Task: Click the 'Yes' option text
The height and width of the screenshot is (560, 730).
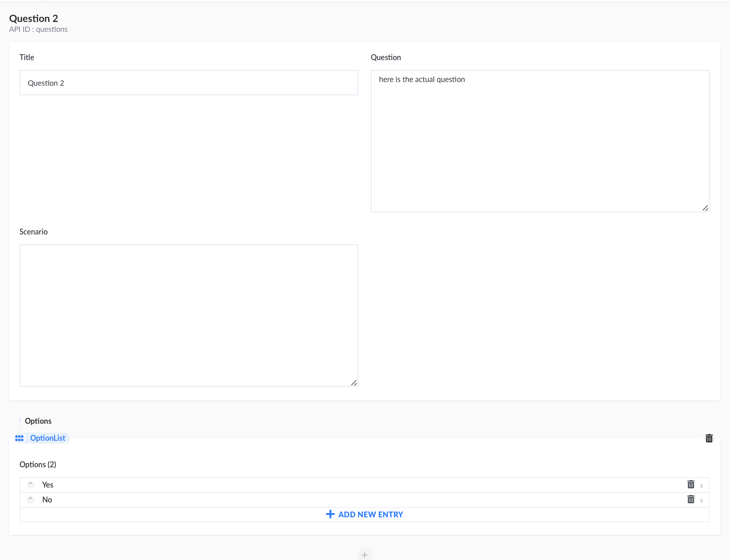Action: [48, 485]
